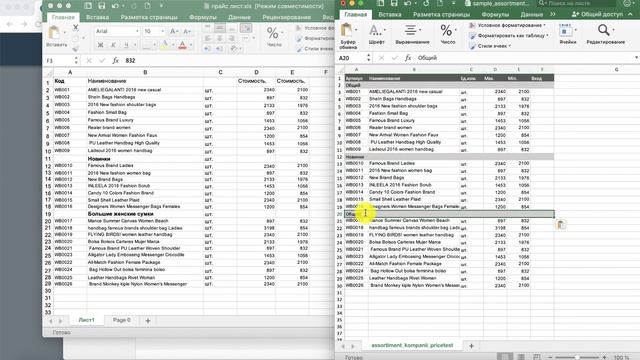Open Вставка tab in left window
Screen dimensions: 640x360
(98, 17)
